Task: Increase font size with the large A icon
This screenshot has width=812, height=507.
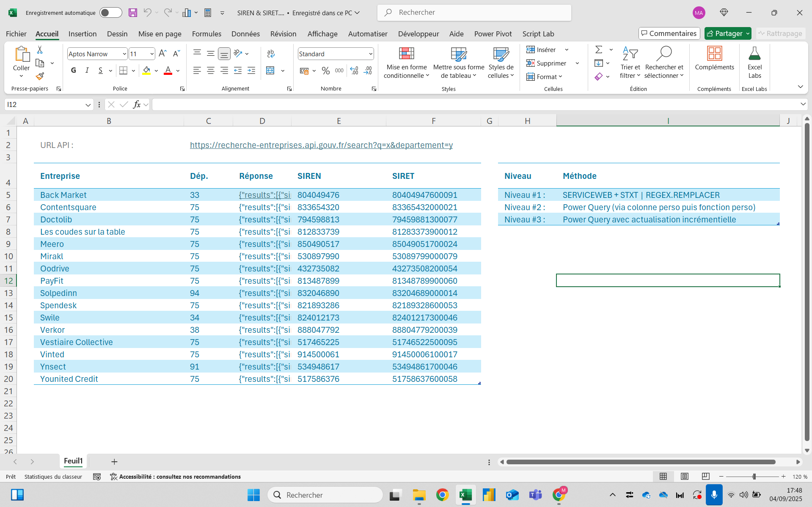Action: point(162,54)
